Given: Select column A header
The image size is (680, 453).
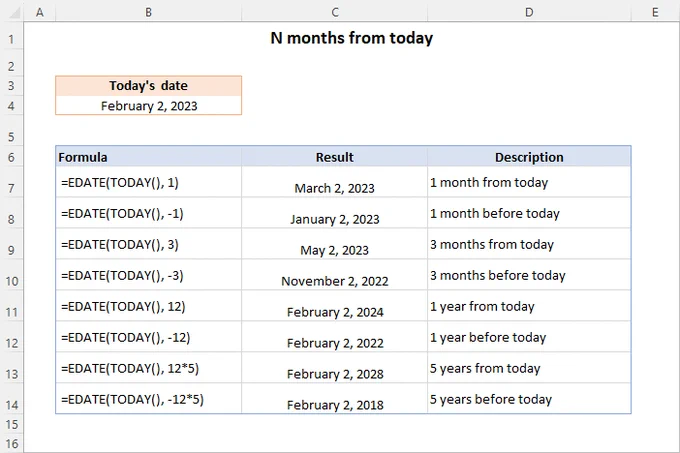Looking at the screenshot, I should pyautogui.click(x=39, y=12).
